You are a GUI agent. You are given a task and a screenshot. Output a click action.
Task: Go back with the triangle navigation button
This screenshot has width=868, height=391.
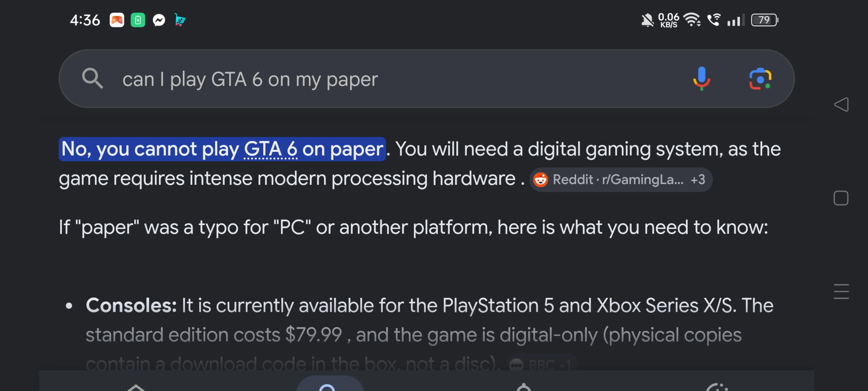pyautogui.click(x=841, y=104)
